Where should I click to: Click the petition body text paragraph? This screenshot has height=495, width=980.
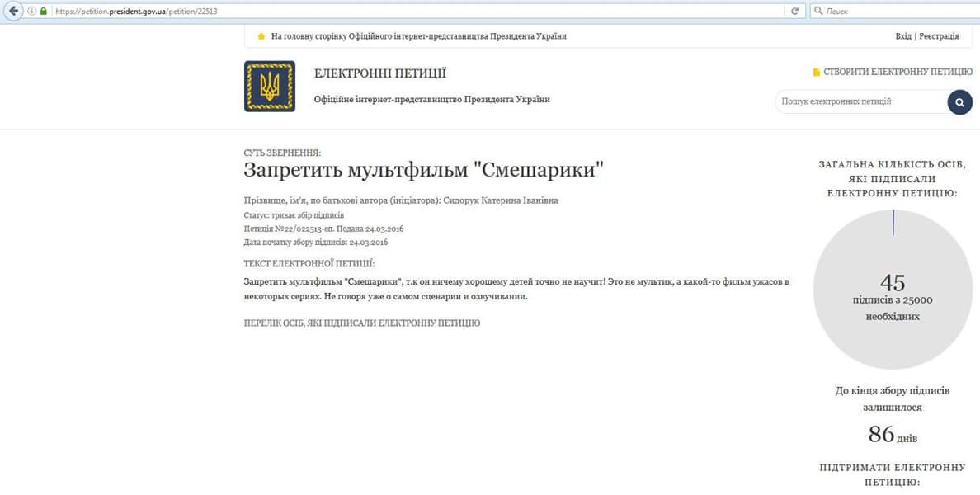pos(516,290)
